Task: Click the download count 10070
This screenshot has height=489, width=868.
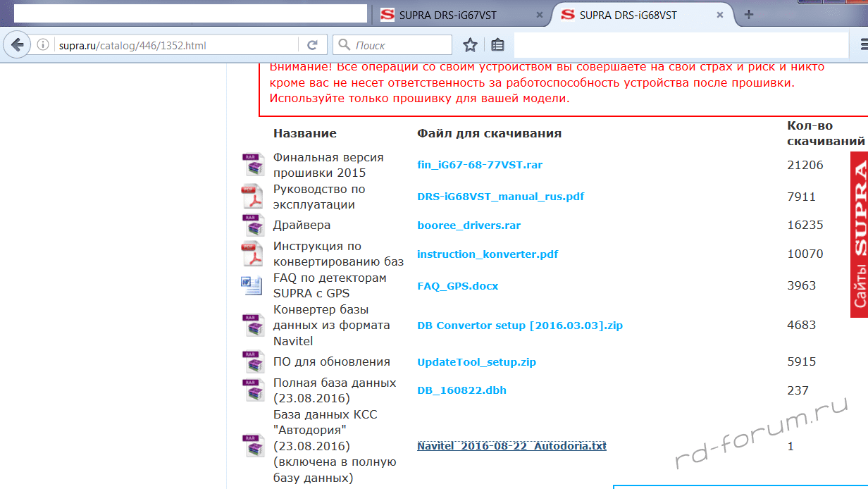Action: (x=805, y=254)
